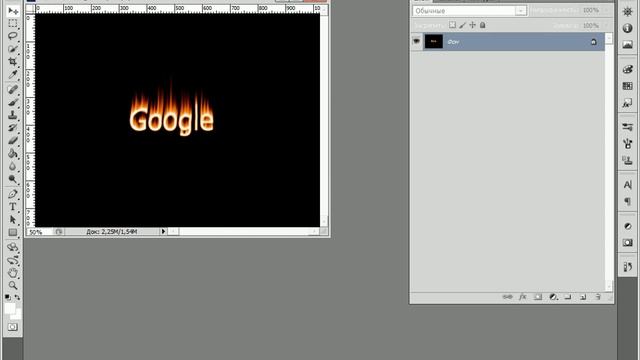Open layer fill 100% dropdown arrow

click(x=607, y=25)
